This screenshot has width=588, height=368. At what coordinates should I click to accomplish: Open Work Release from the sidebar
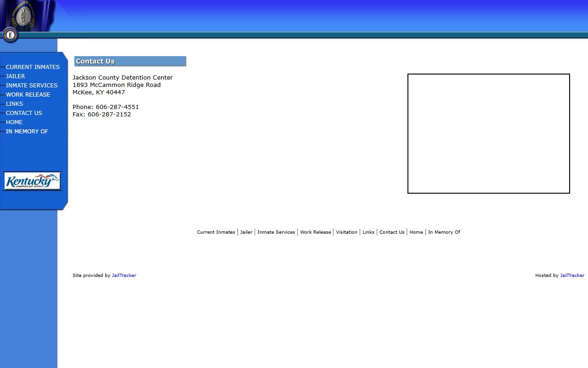click(28, 95)
